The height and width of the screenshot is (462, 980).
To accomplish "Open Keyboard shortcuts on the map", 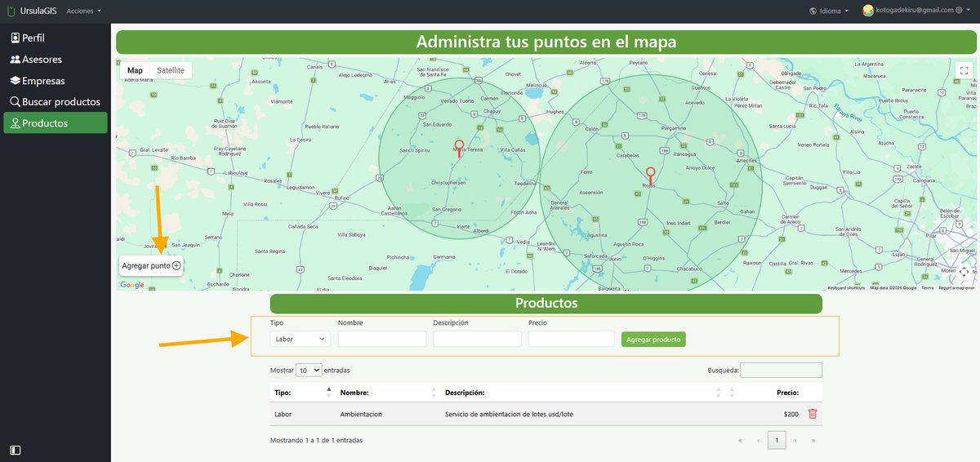I will [846, 287].
